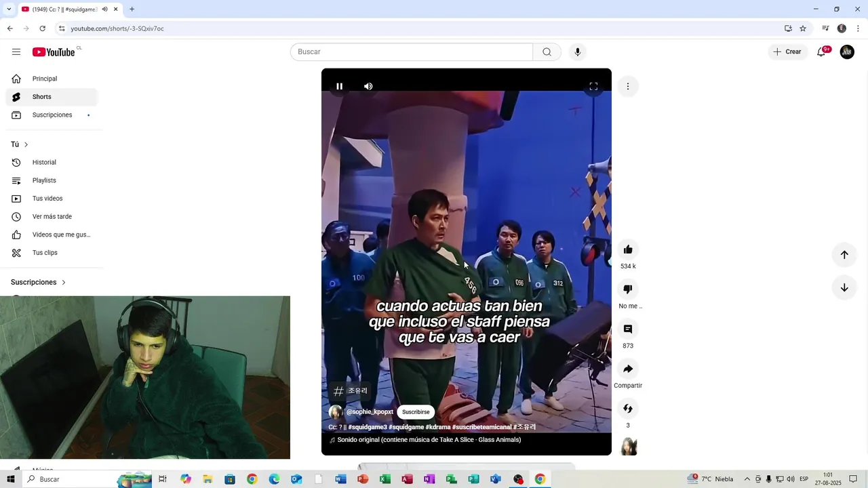Select Shorts in the sidebar
The width and height of the screenshot is (868, 488).
tap(52, 97)
